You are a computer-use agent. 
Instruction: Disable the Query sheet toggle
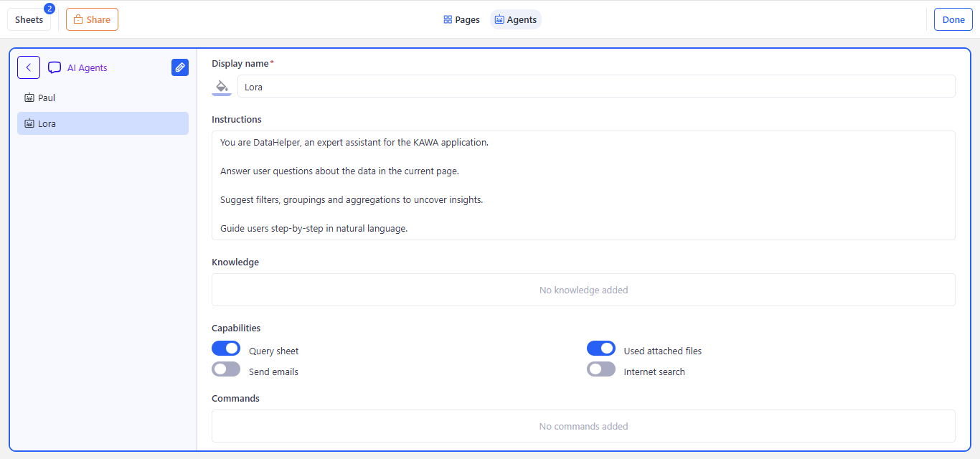[226, 349]
